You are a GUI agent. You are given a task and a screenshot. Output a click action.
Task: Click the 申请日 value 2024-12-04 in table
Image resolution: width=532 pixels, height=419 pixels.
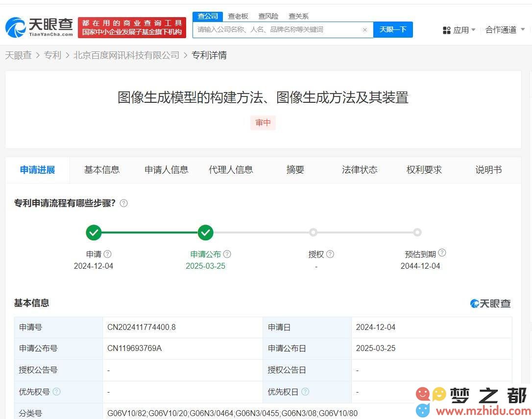[x=376, y=327]
